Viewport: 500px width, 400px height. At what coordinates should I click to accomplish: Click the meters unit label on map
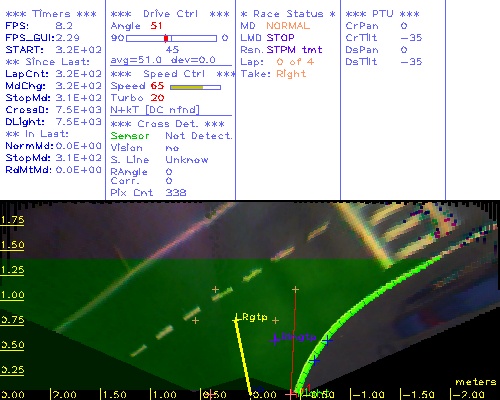476,382
